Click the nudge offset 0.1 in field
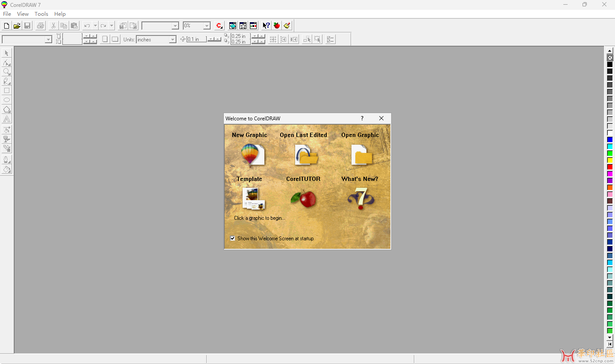615x364 pixels. (196, 39)
